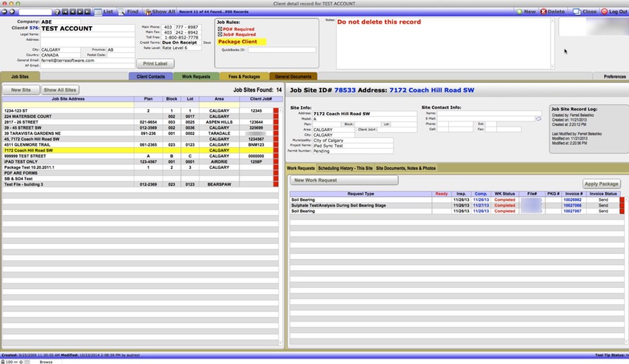Open the Find search tool

coord(128,11)
